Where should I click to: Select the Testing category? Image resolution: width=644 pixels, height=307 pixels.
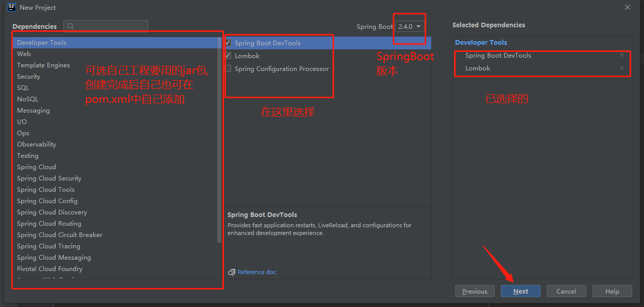[117, 155]
